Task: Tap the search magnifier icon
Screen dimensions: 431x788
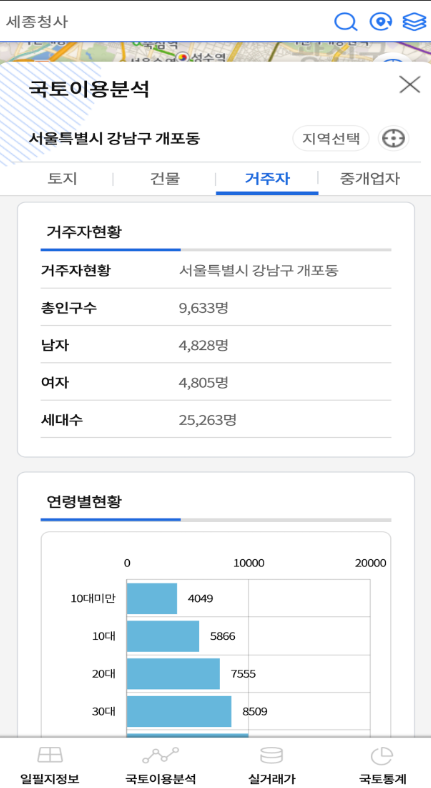Action: pyautogui.click(x=346, y=22)
